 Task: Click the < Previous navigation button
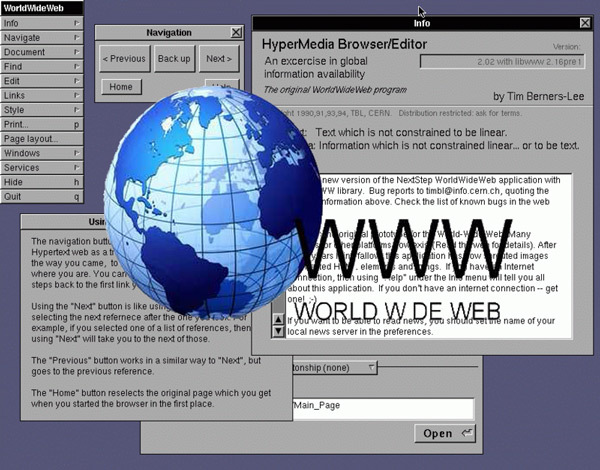pos(124,59)
